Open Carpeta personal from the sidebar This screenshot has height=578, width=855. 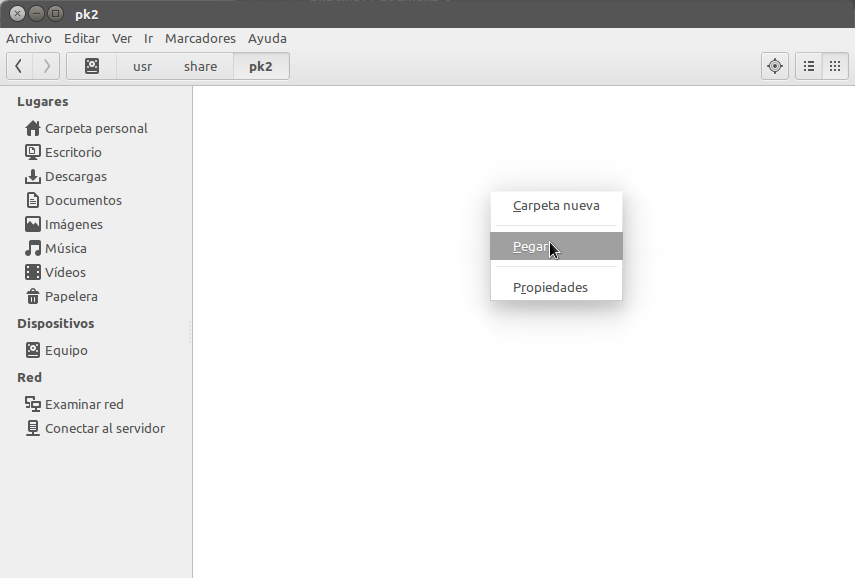(x=96, y=128)
